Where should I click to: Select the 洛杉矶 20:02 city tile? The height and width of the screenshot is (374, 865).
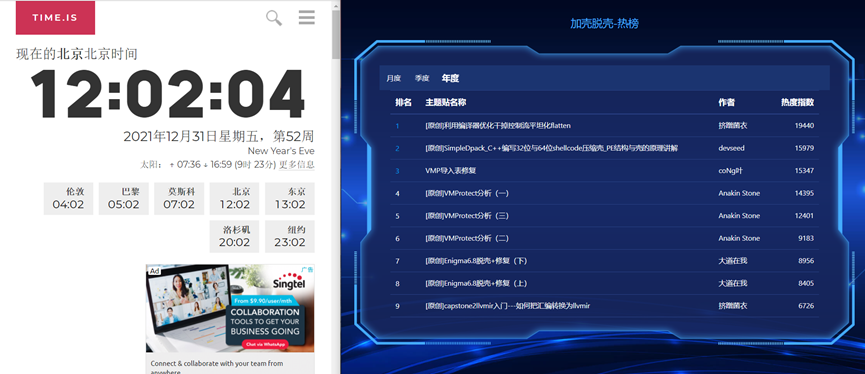(234, 236)
